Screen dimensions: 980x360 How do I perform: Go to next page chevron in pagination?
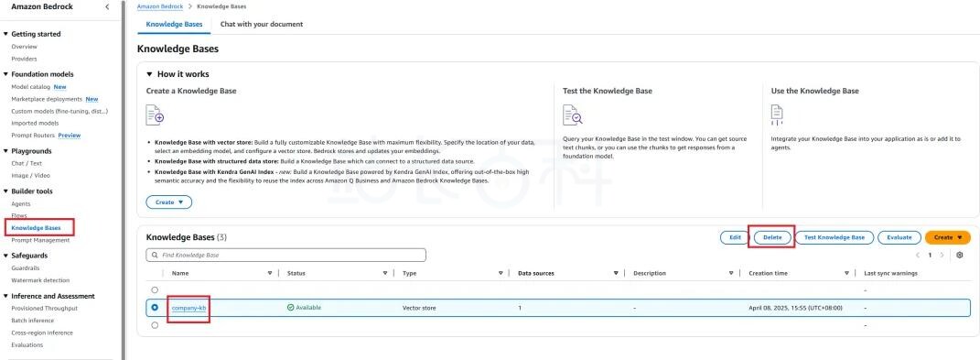942,256
